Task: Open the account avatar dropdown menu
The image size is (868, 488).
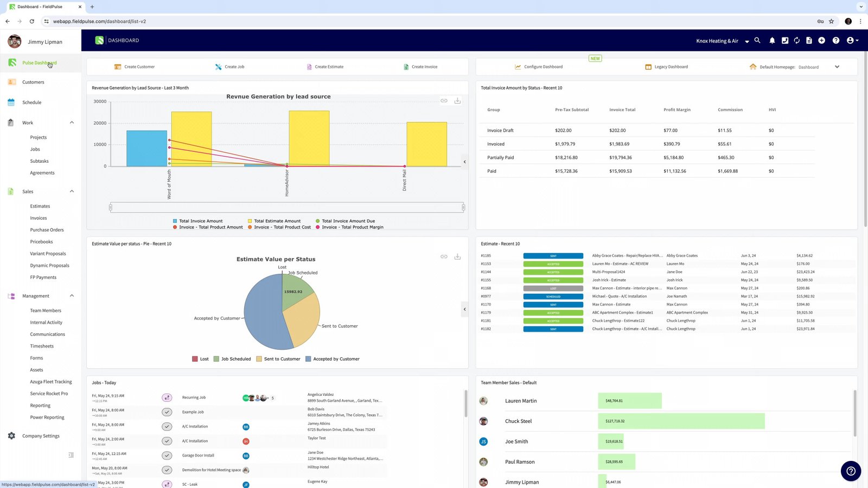Action: 852,40
